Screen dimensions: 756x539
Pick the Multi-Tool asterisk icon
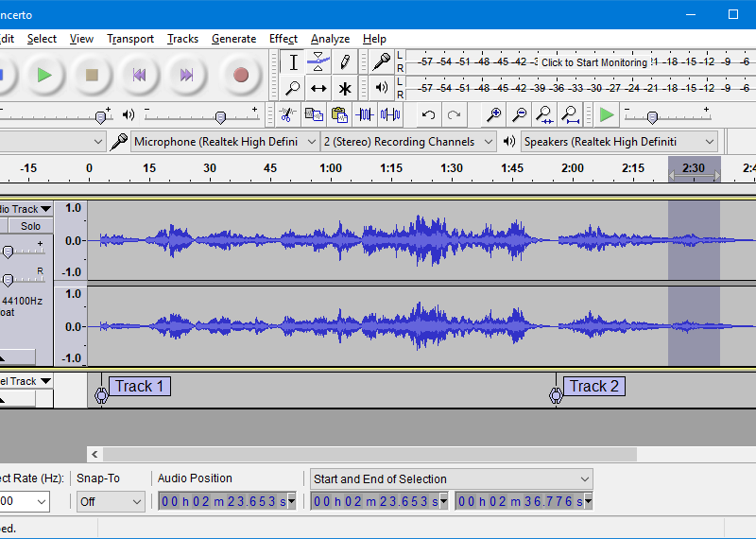345,89
